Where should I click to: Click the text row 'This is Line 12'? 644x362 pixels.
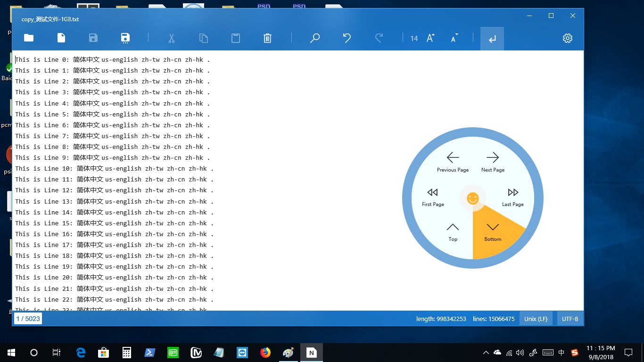[115, 190]
